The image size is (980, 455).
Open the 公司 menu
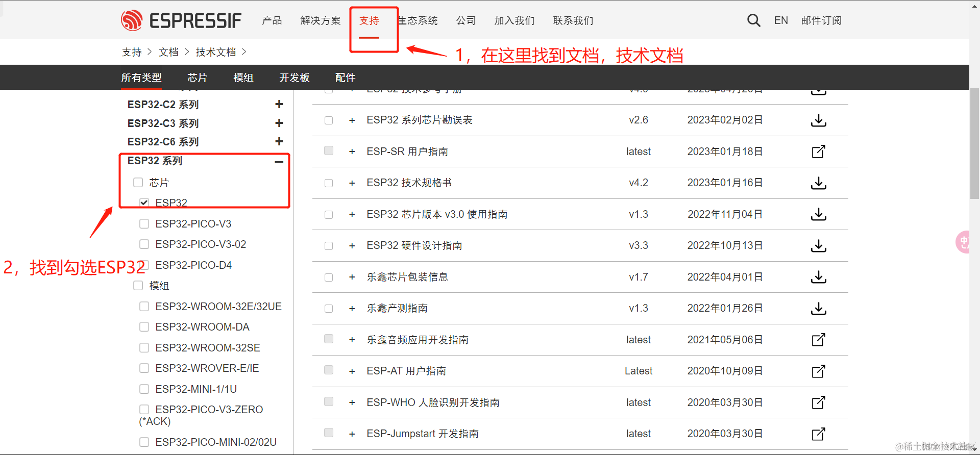point(466,20)
